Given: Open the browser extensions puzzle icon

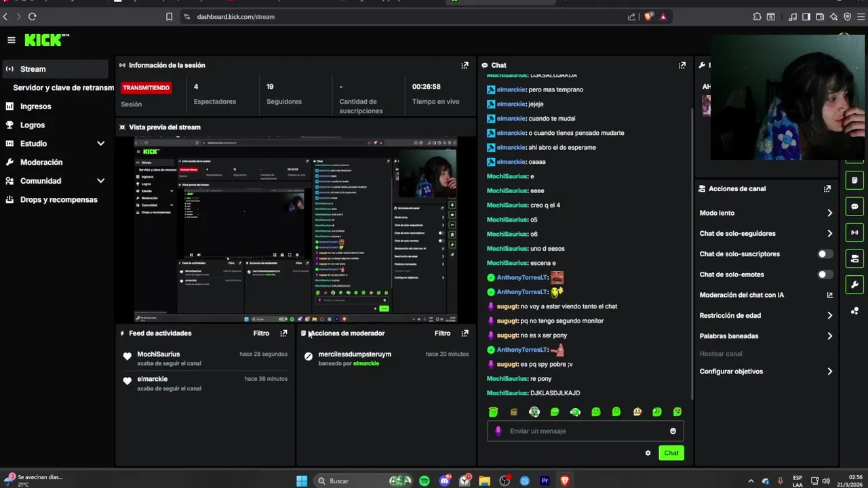Looking at the screenshot, I should (757, 16).
